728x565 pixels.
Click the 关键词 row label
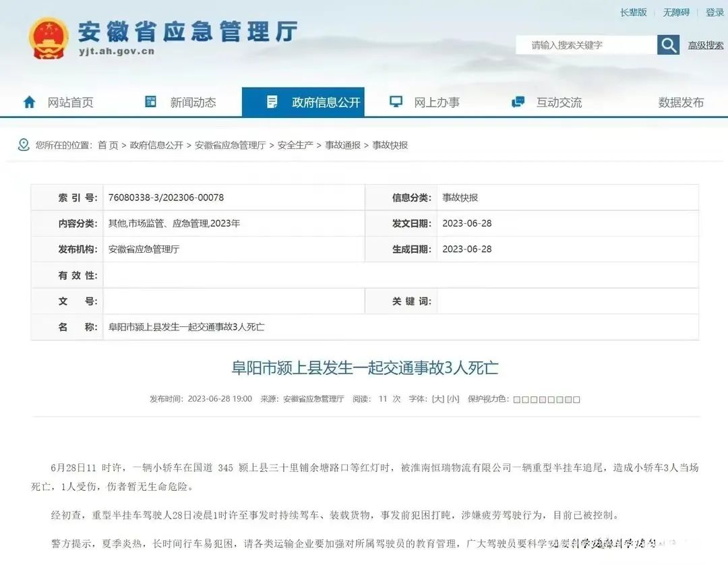411,301
